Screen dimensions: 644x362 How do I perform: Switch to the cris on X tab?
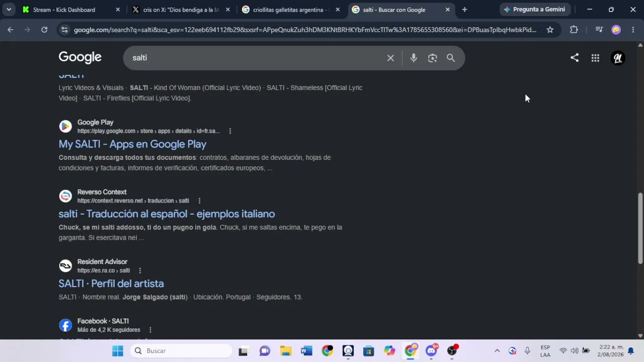tap(180, 10)
